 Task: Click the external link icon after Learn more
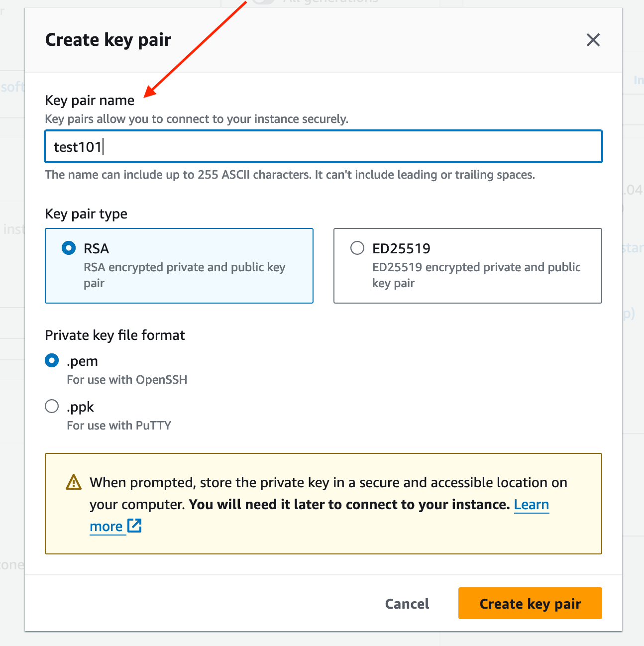134,526
